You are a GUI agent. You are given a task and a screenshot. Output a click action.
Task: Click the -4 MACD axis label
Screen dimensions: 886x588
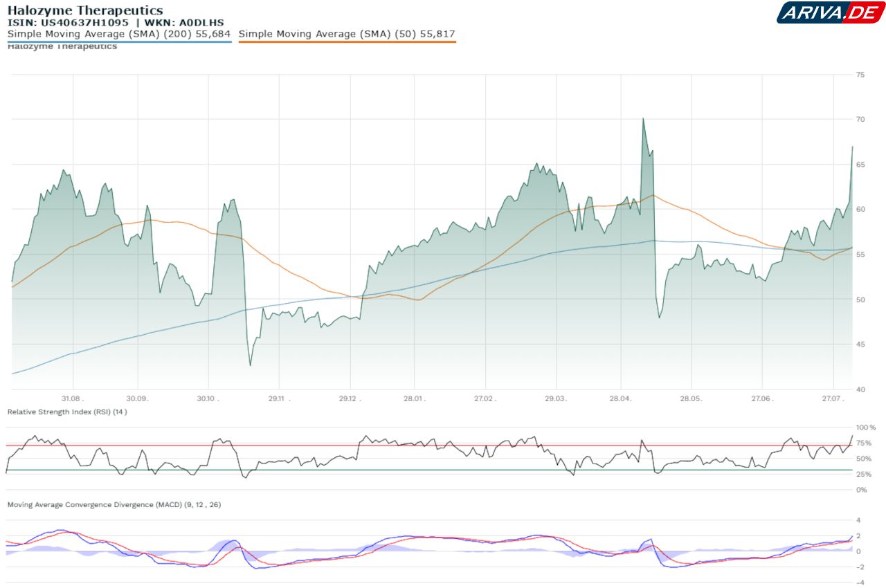tap(859, 582)
